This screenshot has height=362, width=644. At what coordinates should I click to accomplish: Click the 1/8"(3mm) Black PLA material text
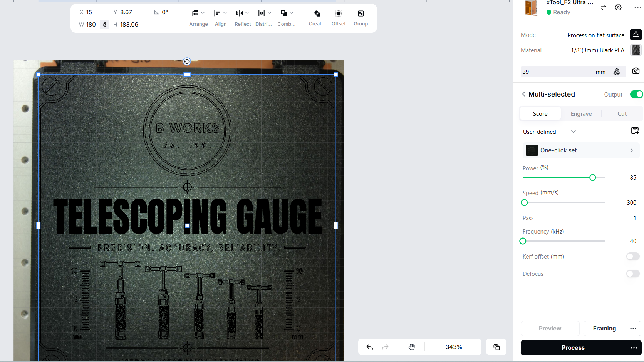(x=597, y=50)
